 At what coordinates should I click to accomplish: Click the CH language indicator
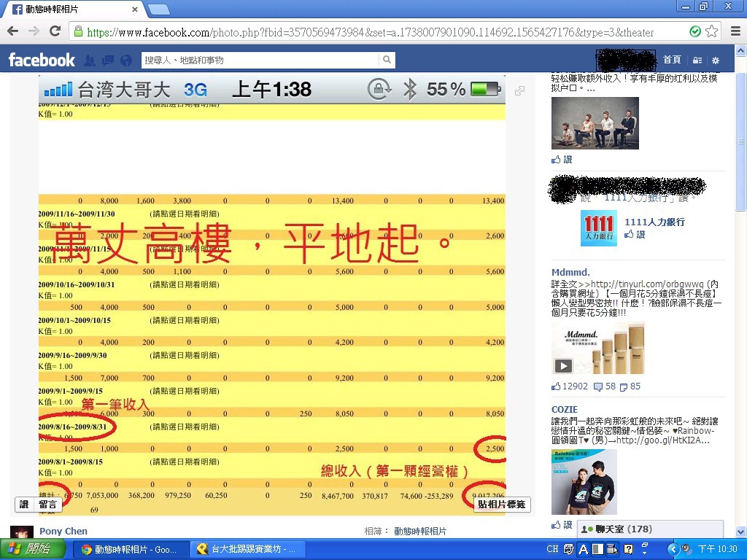[552, 549]
